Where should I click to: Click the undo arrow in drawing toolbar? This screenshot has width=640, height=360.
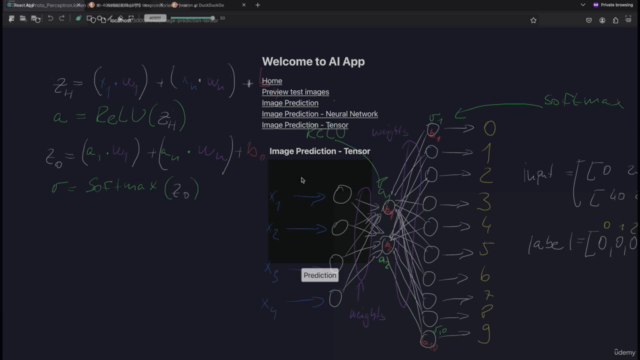tap(50, 19)
